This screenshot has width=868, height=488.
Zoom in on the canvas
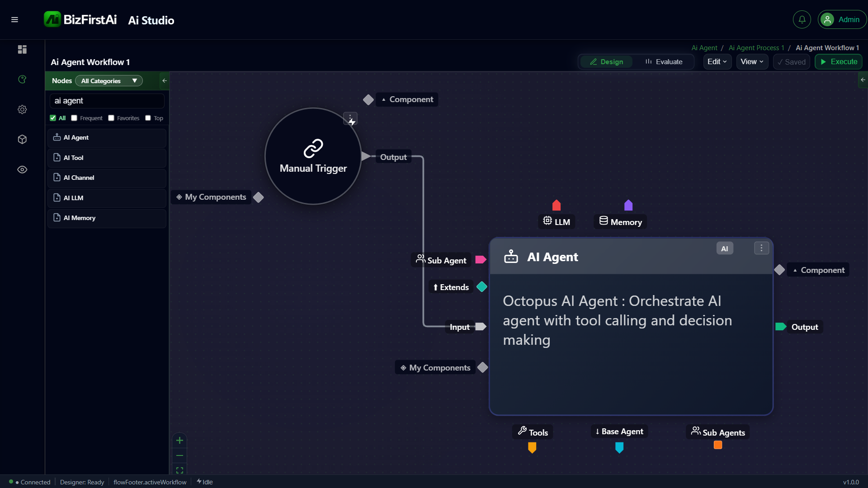tap(179, 441)
